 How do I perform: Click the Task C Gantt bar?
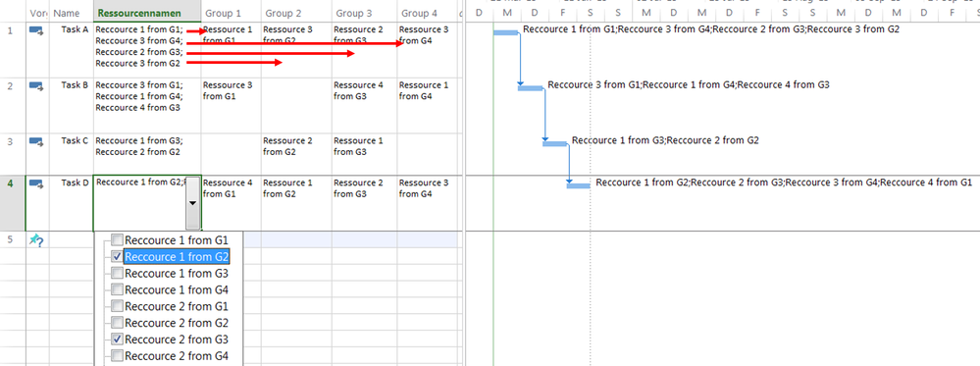(554, 144)
